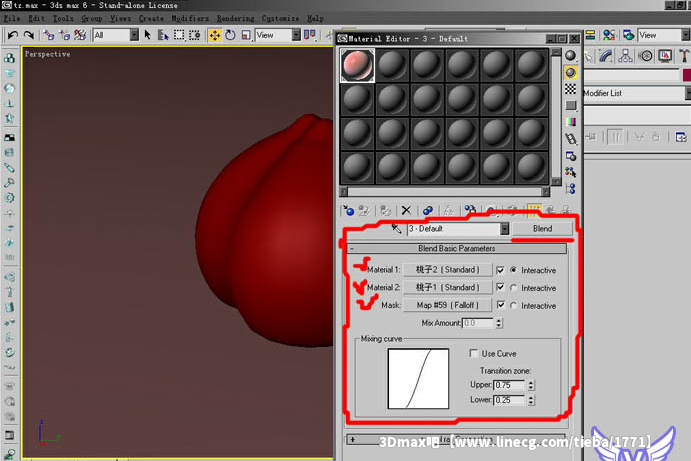Enable the Use Curve checkbox

pyautogui.click(x=474, y=353)
